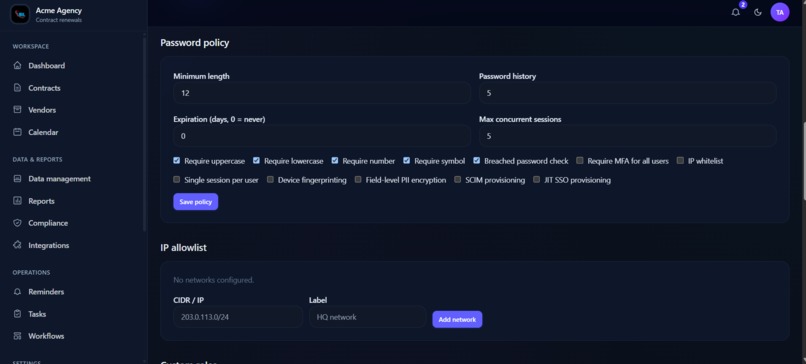
Task: Enable Single session per user
Action: click(177, 180)
